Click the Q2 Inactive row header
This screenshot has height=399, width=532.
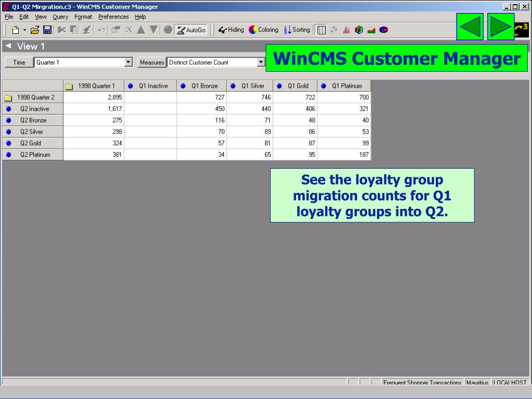(33, 109)
